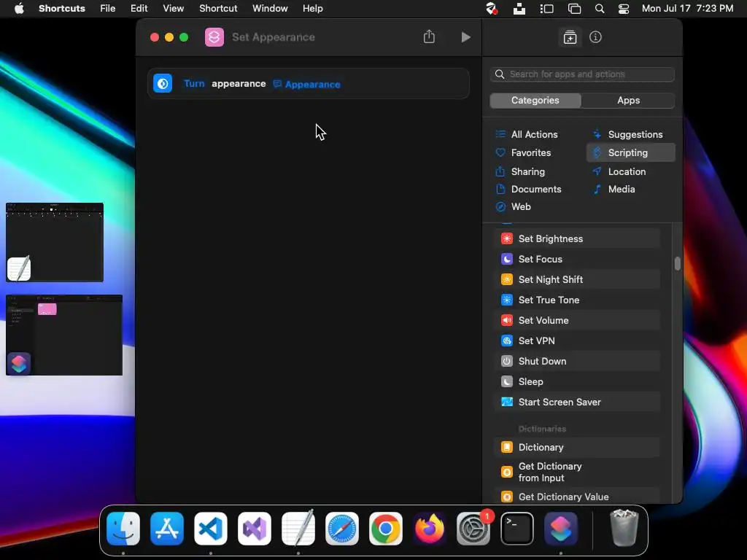The height and width of the screenshot is (560, 747).
Task: Open the Edit menu
Action: click(139, 9)
